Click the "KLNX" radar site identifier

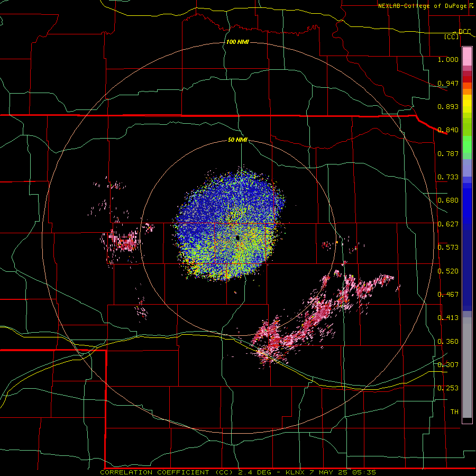[x=295, y=472]
